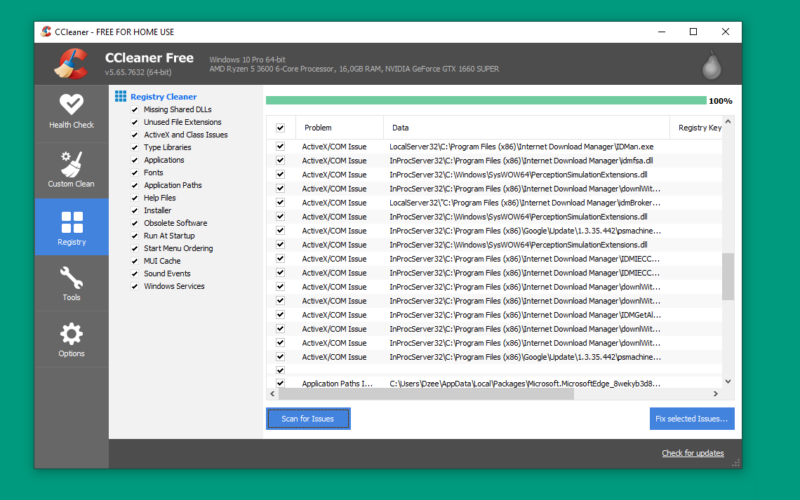Click the Registry Cleaner heading
Screen dimensions: 800x500
click(x=163, y=96)
